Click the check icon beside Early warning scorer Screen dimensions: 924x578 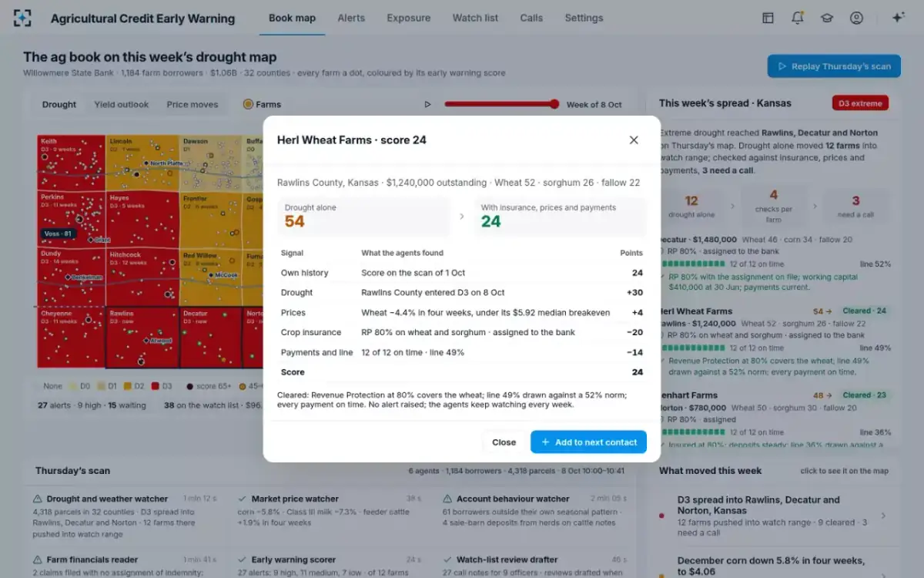coord(243,560)
